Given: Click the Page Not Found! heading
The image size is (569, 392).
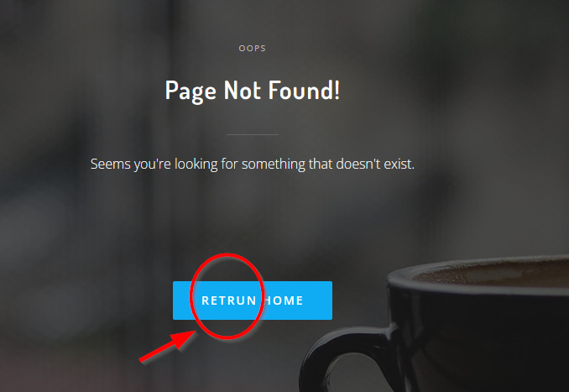Looking at the screenshot, I should point(253,91).
